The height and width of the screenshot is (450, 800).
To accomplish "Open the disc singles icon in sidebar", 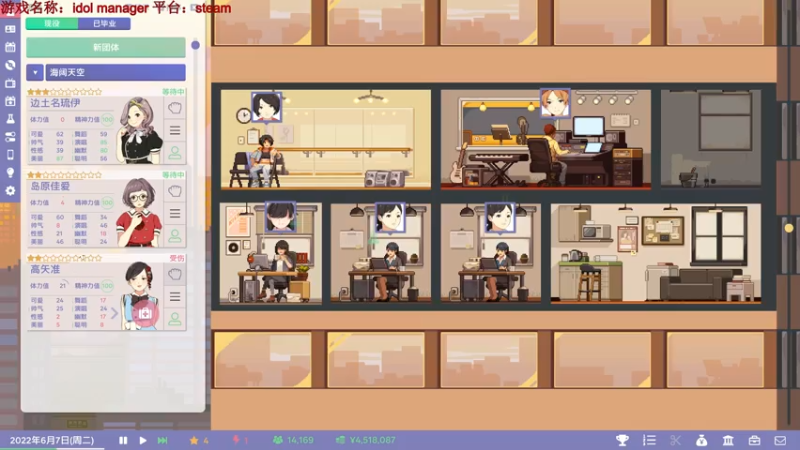I will pos(10,65).
